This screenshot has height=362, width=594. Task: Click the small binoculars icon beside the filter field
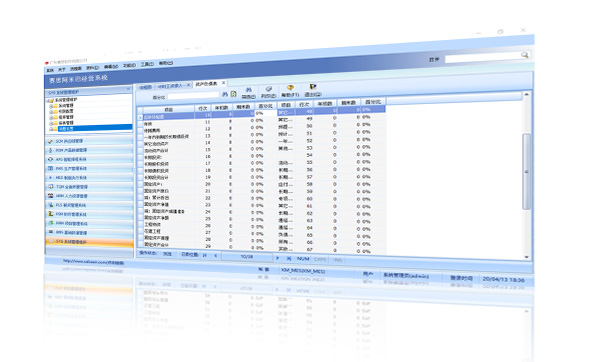(x=225, y=94)
